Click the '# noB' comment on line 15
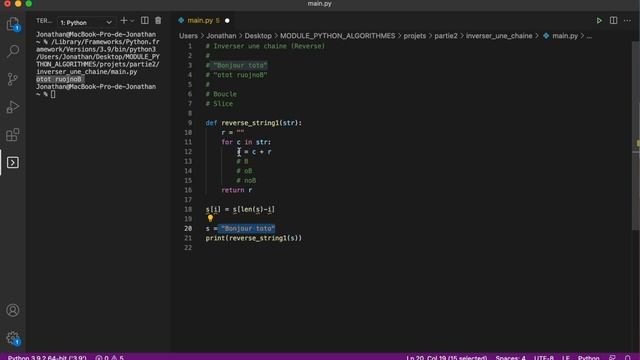 point(246,180)
